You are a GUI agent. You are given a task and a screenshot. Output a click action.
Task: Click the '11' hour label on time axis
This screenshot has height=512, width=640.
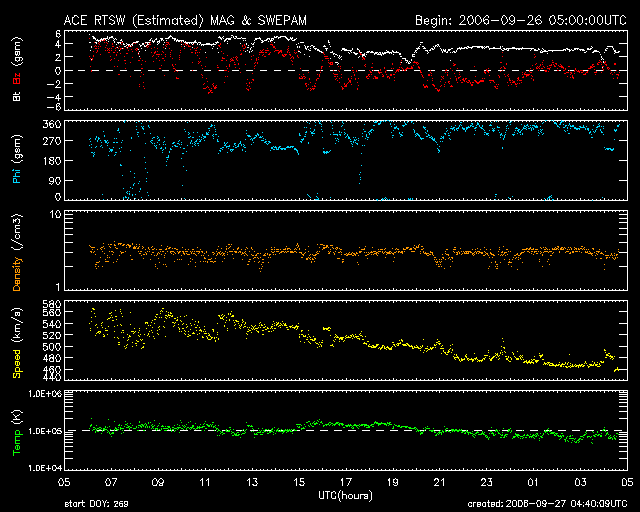[x=205, y=482]
